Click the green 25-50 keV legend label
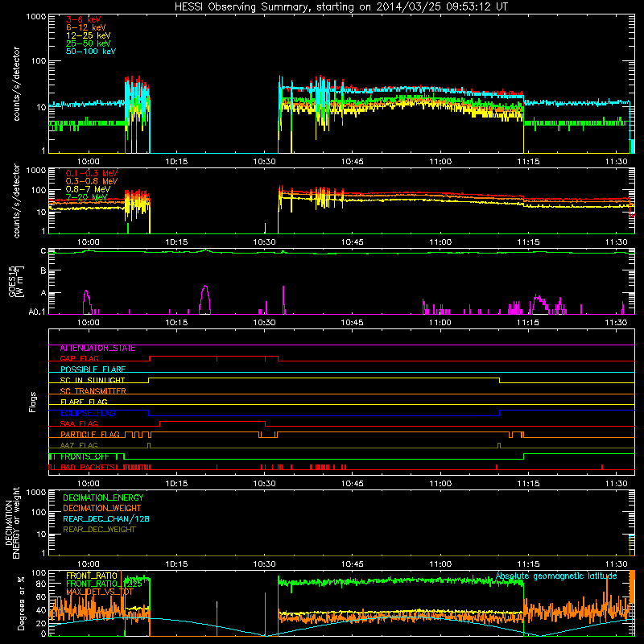644x644 pixels. (89, 43)
